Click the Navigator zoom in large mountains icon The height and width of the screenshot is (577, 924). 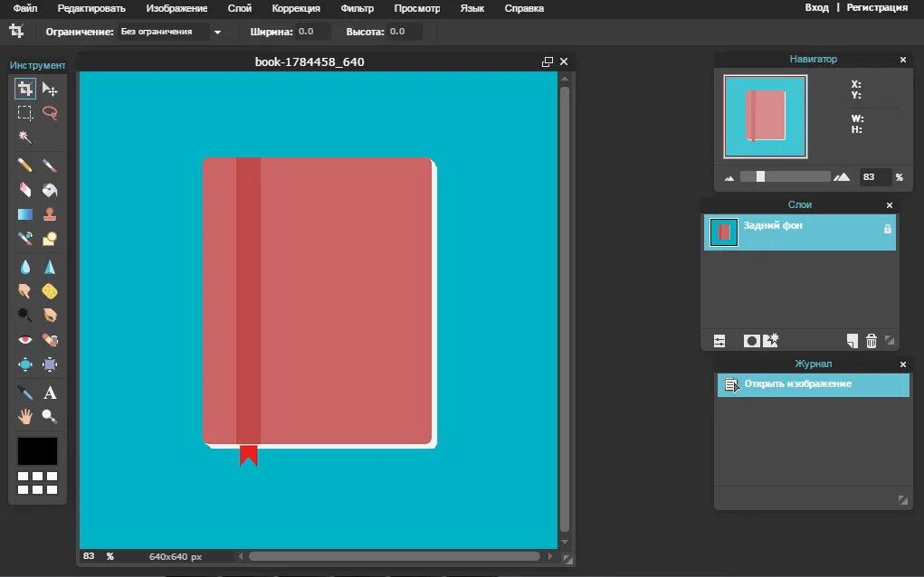point(842,176)
